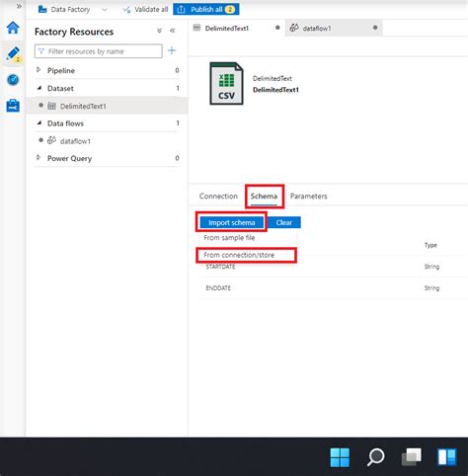
Task: Click the dataset icon beside DelimitedText1 tree item
Action: pos(51,106)
